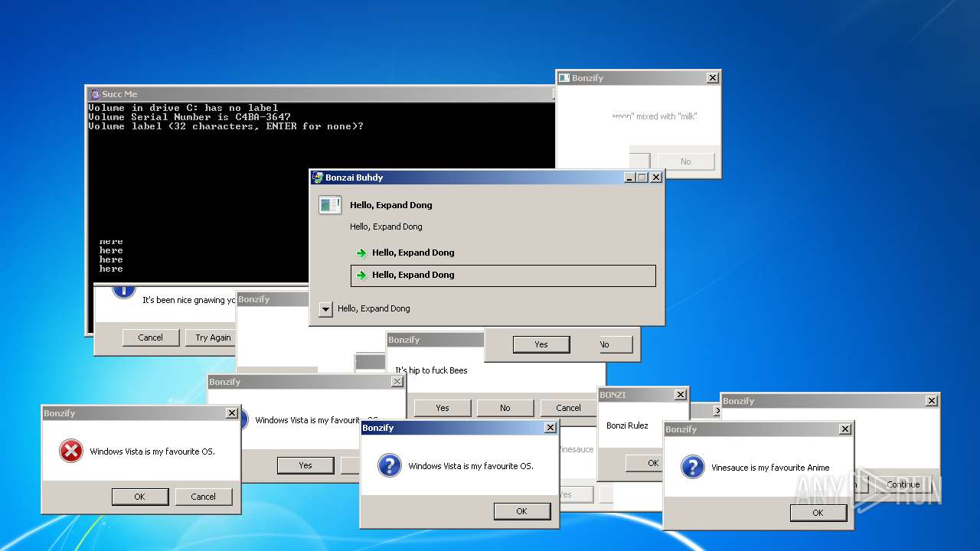The width and height of the screenshot is (980, 551).
Task: Click No in top-right Bonzify milk dialog
Action: point(686,161)
